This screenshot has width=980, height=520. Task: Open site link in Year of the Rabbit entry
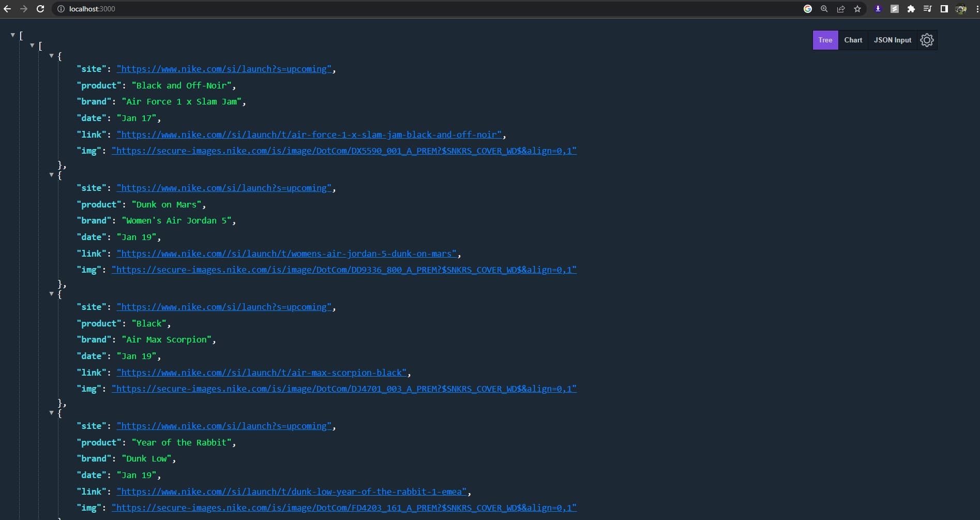(x=224, y=426)
